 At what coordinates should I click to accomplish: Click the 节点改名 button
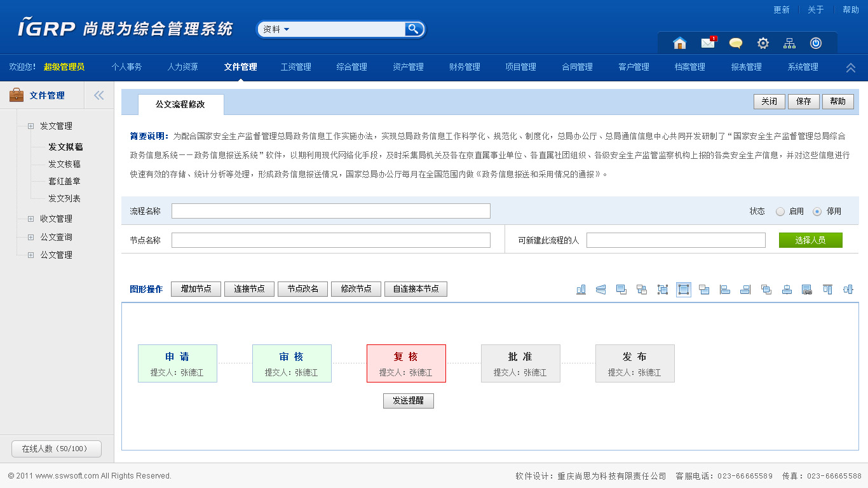click(x=302, y=289)
